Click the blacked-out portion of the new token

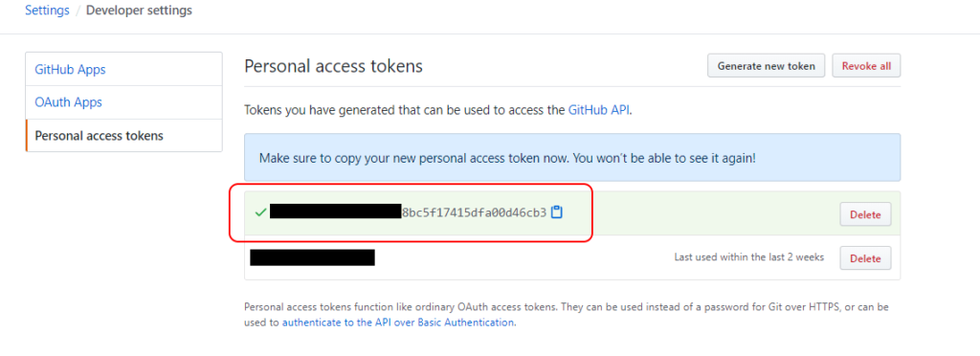(x=335, y=211)
